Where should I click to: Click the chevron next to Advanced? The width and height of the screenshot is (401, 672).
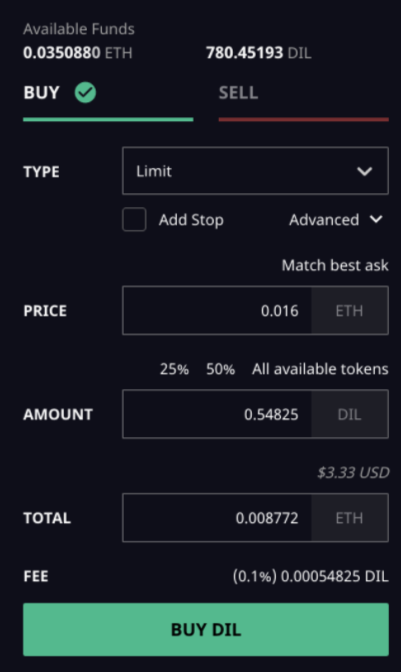376,219
